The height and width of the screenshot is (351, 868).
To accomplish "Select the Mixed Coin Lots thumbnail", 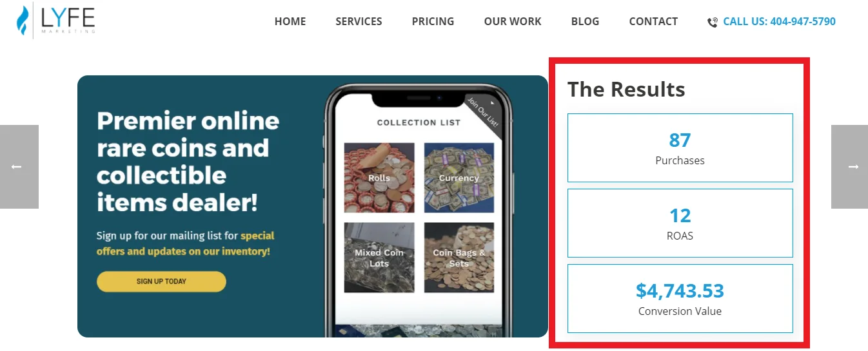I will [x=379, y=258].
